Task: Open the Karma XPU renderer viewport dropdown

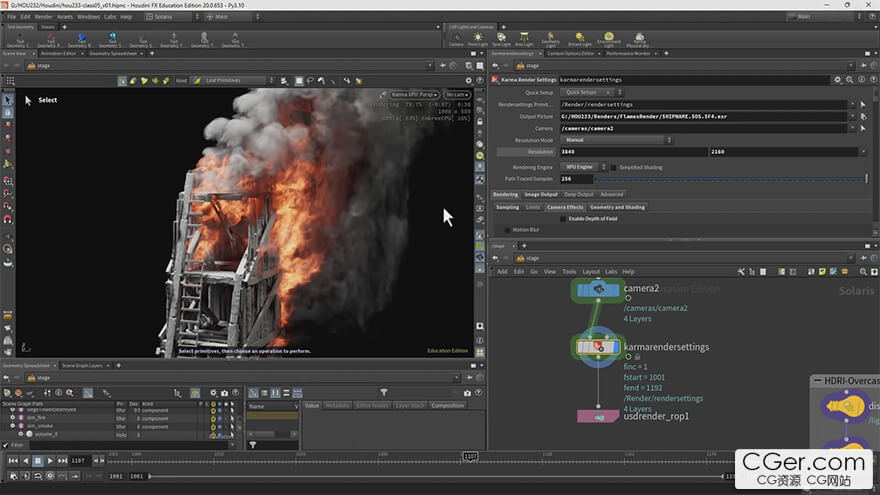Action: 415,95
